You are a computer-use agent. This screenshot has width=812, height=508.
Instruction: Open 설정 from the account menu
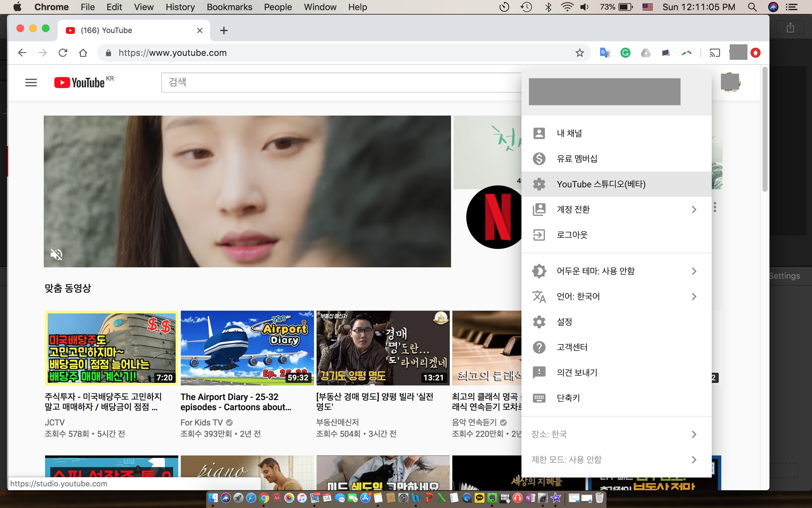(x=616, y=322)
